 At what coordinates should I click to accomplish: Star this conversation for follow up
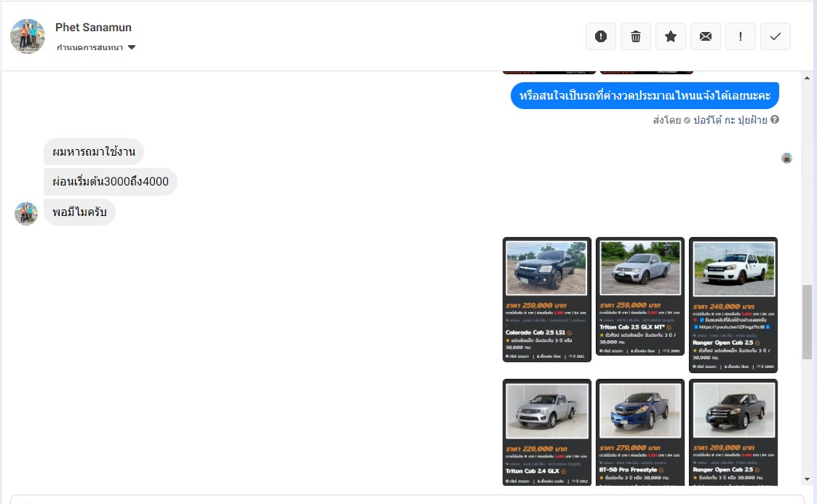pos(671,36)
